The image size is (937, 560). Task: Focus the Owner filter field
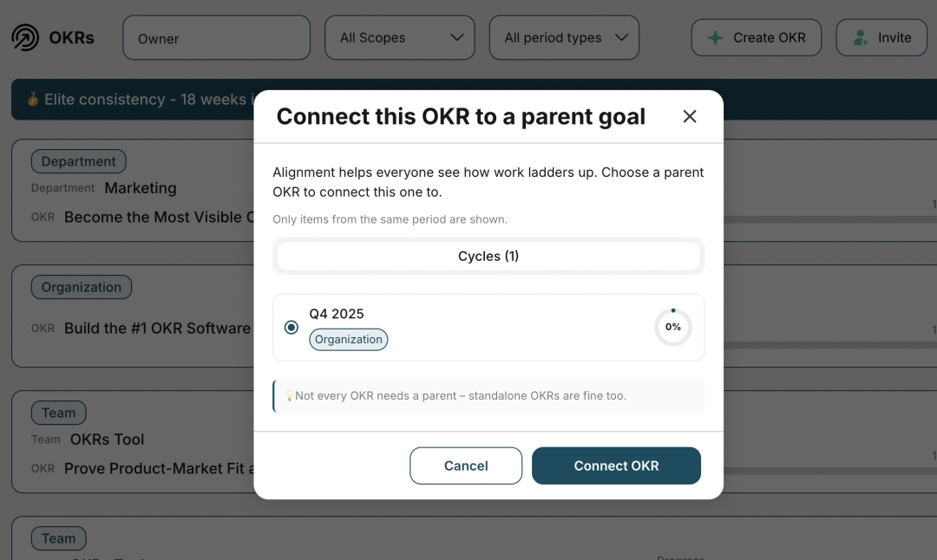(x=216, y=37)
